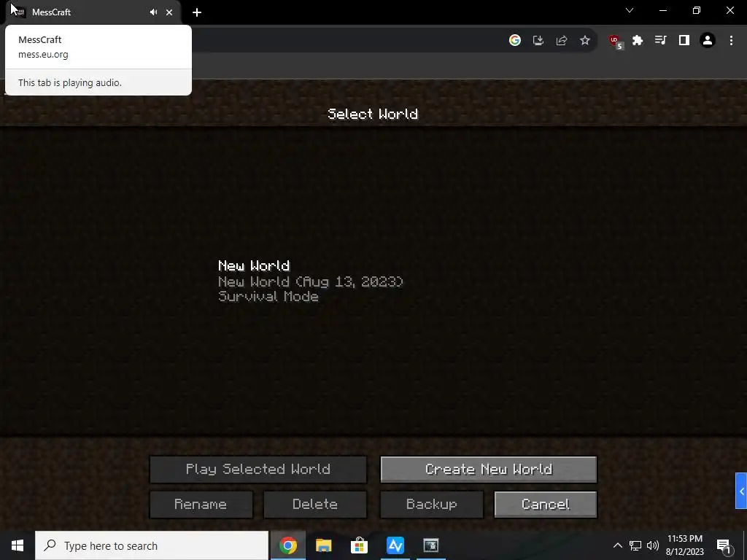Close the MessCraft tab
747x560 pixels.
tap(169, 12)
